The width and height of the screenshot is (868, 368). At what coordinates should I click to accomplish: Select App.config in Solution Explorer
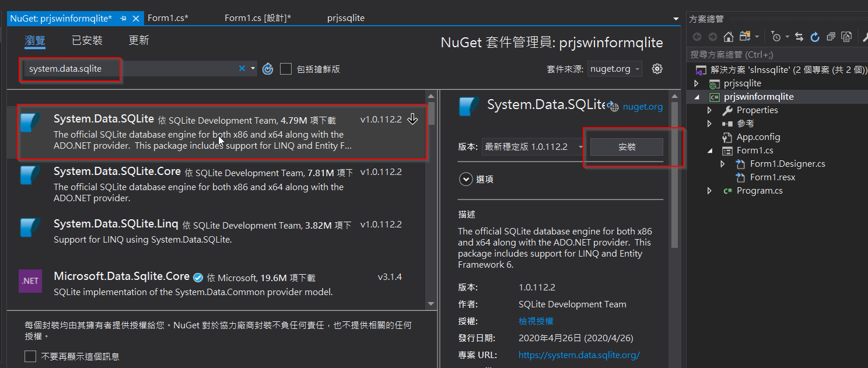[758, 137]
